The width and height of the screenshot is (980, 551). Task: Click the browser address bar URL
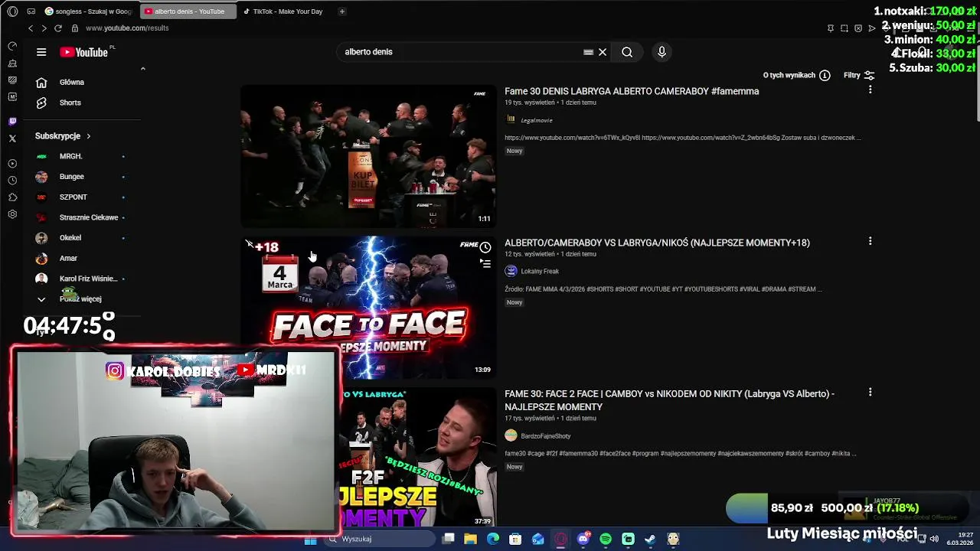pyautogui.click(x=127, y=28)
